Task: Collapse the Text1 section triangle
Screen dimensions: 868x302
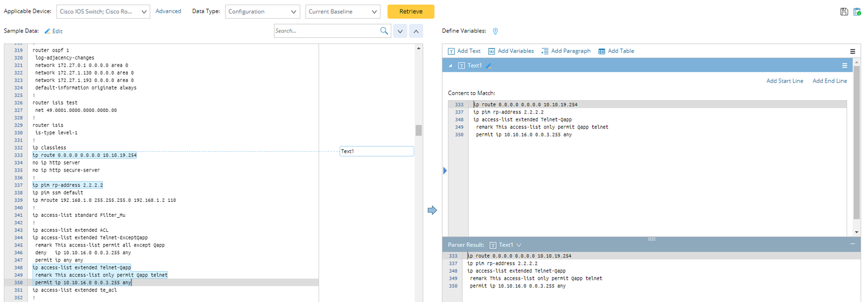Action: [x=451, y=66]
